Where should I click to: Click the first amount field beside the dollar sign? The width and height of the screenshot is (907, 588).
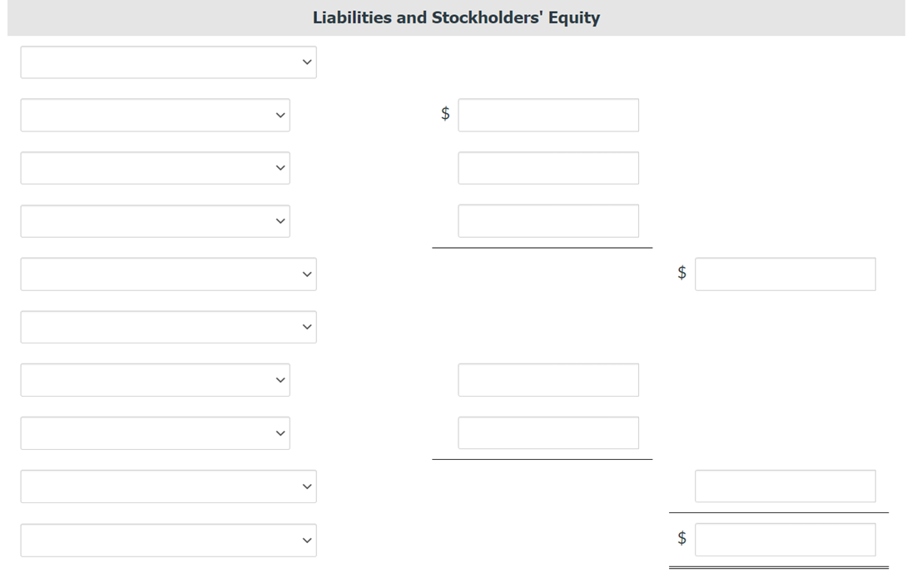click(548, 115)
